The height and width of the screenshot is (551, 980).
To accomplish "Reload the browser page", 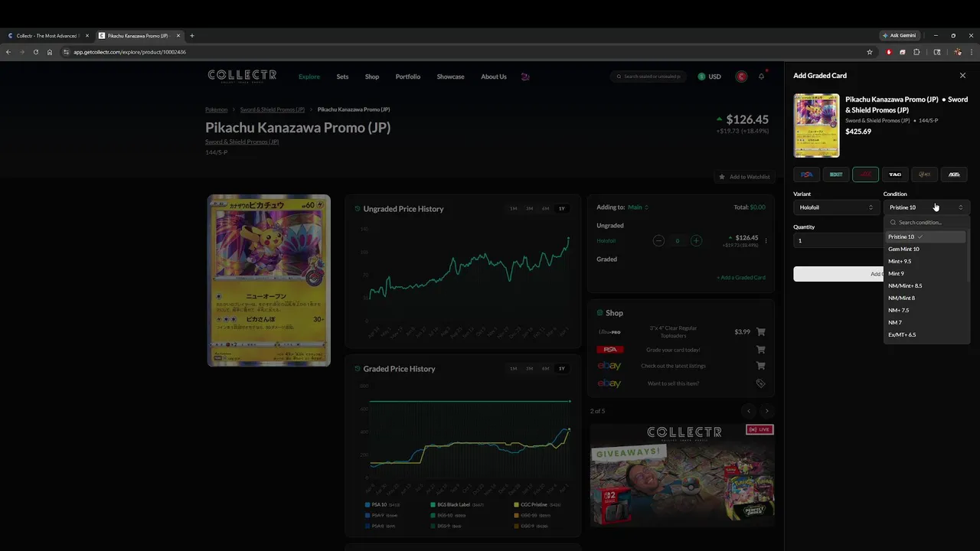I will (x=35, y=52).
